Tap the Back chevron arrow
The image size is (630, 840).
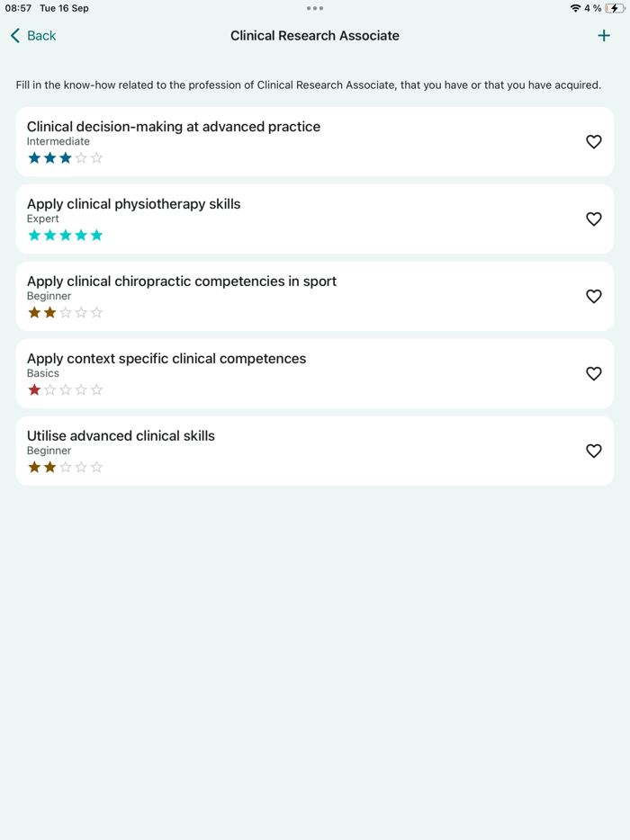(13, 35)
